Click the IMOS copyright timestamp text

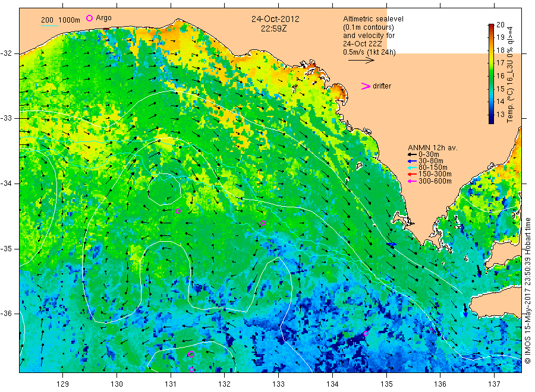(x=528, y=290)
